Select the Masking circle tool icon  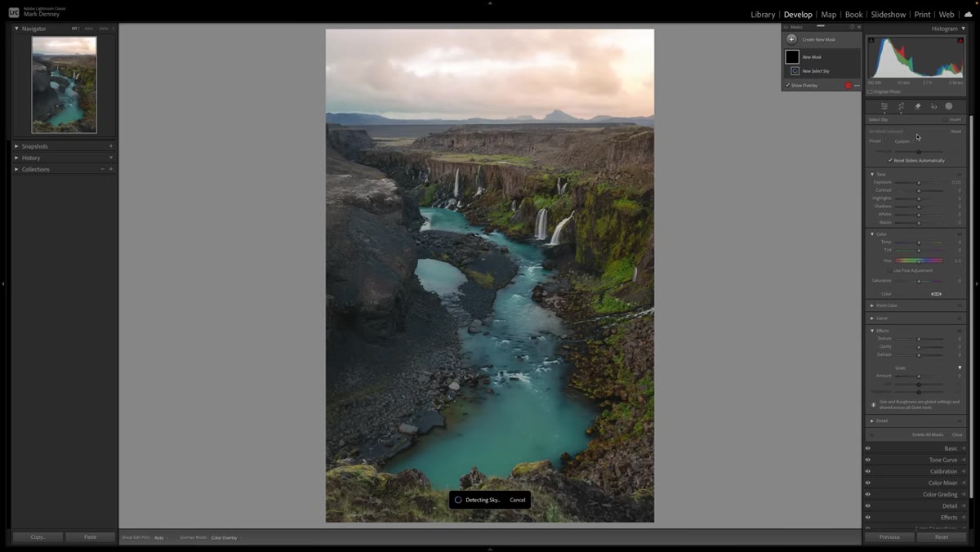point(949,106)
